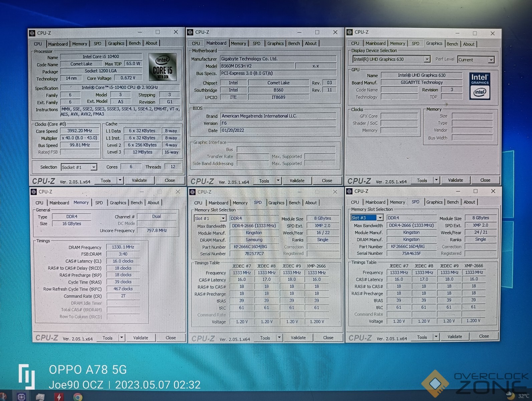This screenshot has width=532, height=401.
Task: Click the memory Size value 16 GBytes
Action: [x=72, y=224]
